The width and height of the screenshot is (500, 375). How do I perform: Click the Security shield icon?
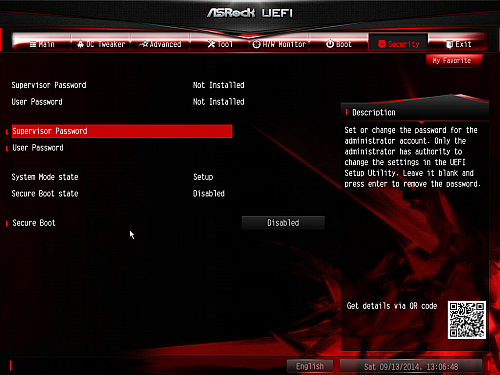coord(382,44)
